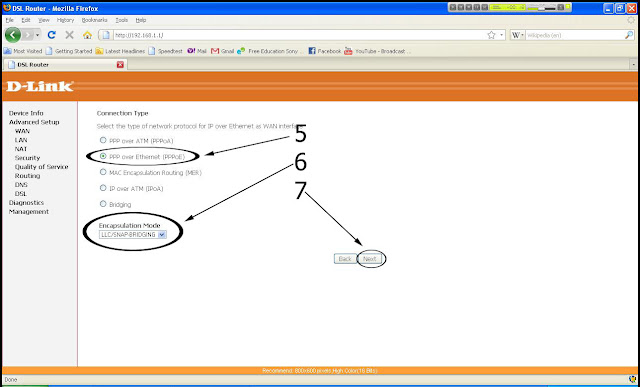Viewport: 640px width, 387px height.
Task: Click the Firefox icon in the title bar
Action: [x=7, y=8]
